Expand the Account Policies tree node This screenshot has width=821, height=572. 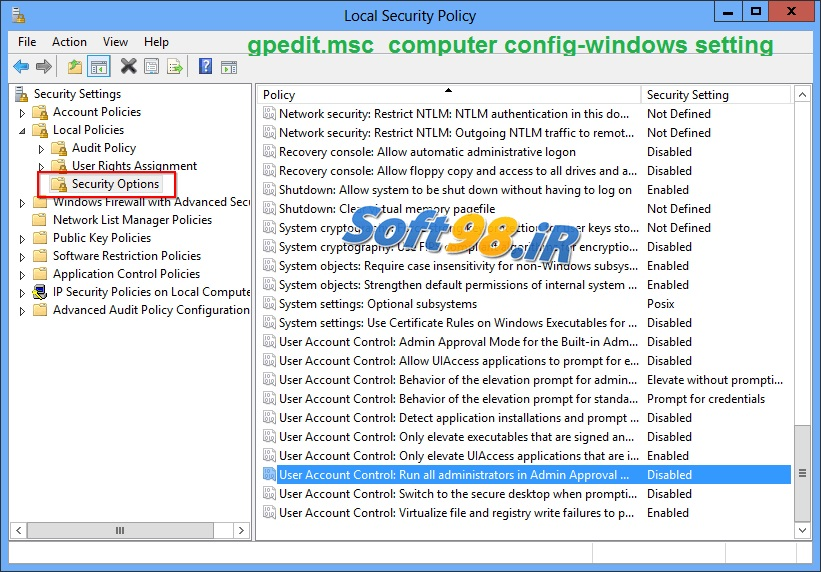click(x=23, y=112)
